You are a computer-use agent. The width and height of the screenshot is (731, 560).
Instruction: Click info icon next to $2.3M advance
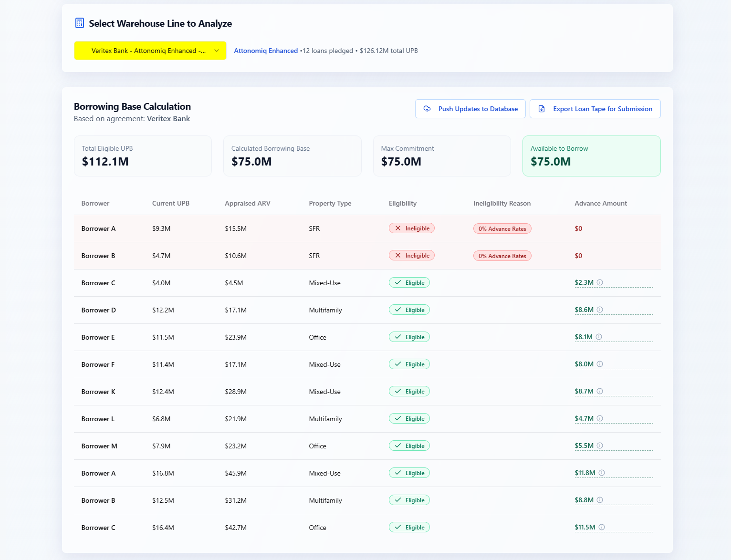click(600, 282)
